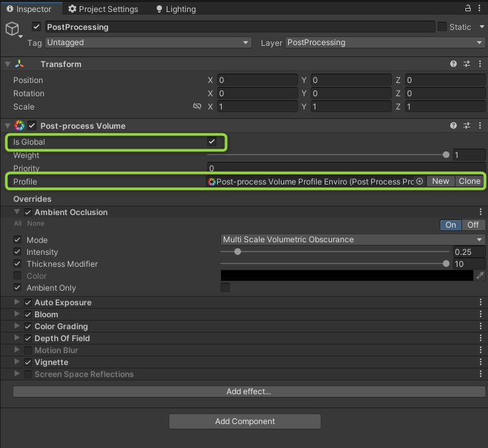Screen dimensions: 488x448
Task: Switch to the Lighting tab
Action: tap(176, 9)
